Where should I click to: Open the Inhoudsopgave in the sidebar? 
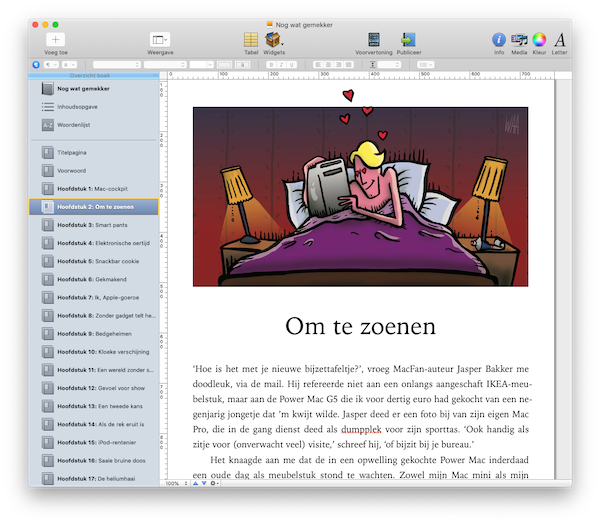coord(93,107)
